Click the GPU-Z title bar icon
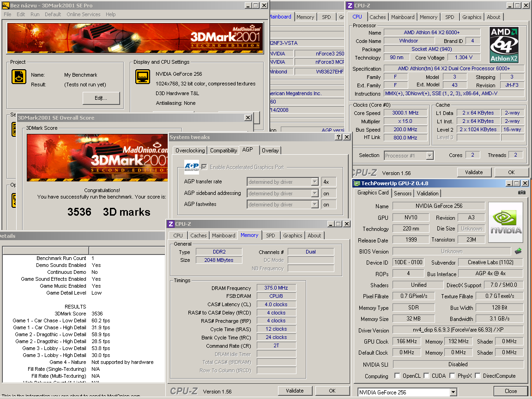Viewport: 532px width, 399px height. pos(357,183)
